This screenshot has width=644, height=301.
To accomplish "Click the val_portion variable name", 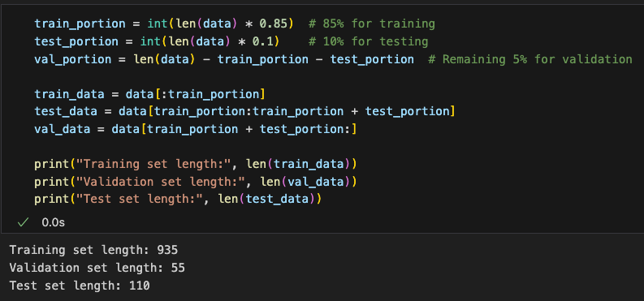I will [73, 59].
